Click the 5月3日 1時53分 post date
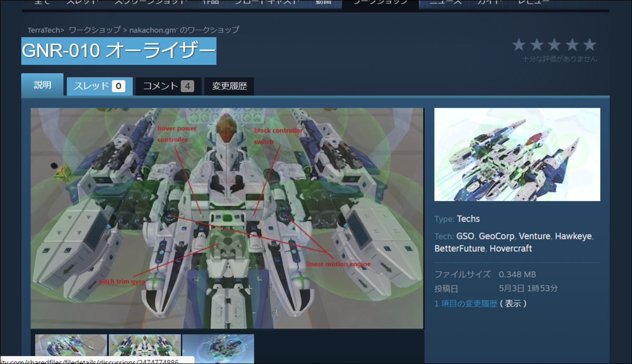The image size is (632, 364). tap(528, 289)
